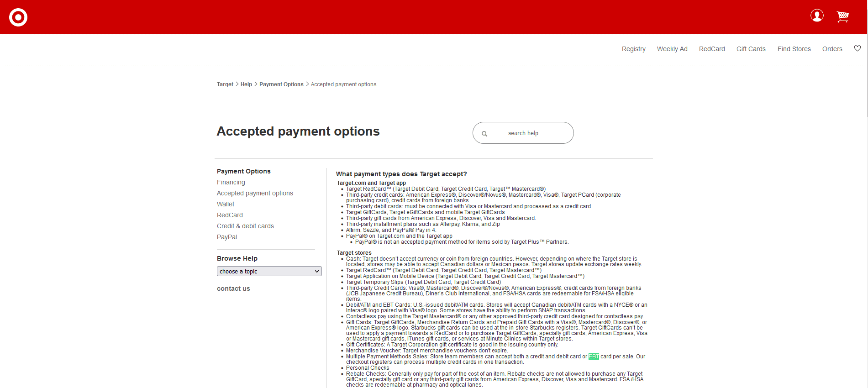Click the Accepted payment options page title
The height and width of the screenshot is (388, 868).
(x=298, y=131)
